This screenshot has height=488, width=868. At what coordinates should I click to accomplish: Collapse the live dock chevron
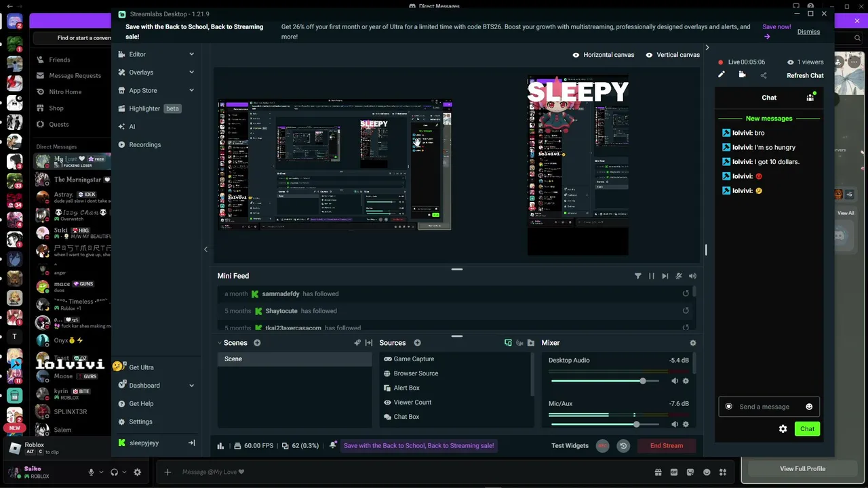point(707,47)
